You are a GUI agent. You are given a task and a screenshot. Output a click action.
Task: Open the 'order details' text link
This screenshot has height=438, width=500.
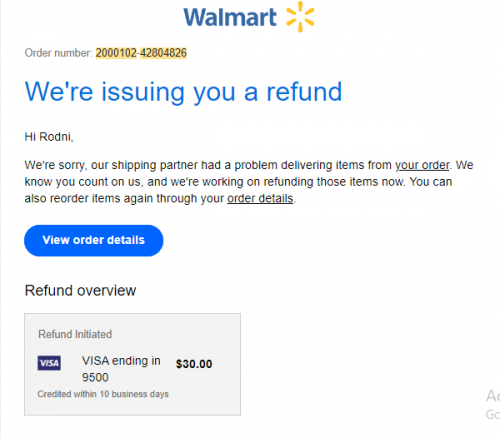pos(260,198)
